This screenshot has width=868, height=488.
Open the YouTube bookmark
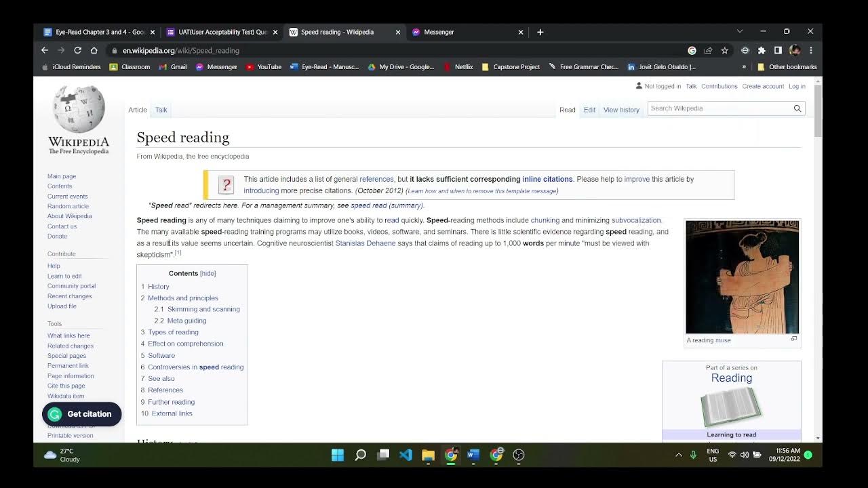263,67
